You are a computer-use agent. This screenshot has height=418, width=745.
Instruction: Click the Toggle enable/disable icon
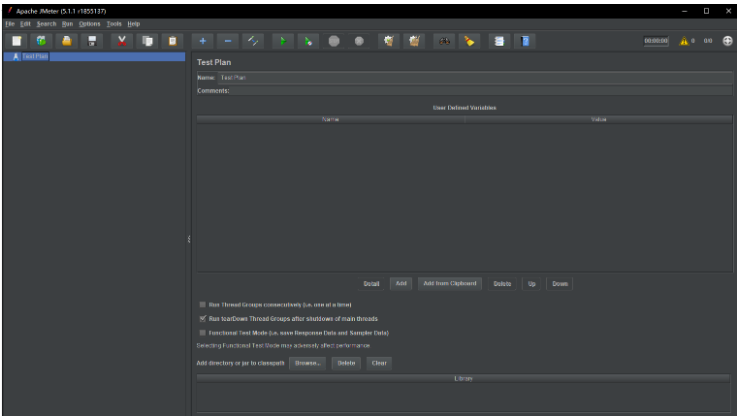point(253,41)
